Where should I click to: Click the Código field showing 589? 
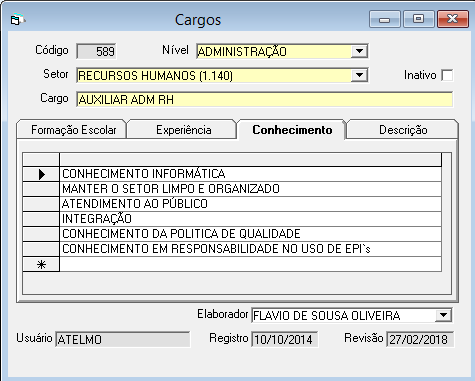pos(96,51)
